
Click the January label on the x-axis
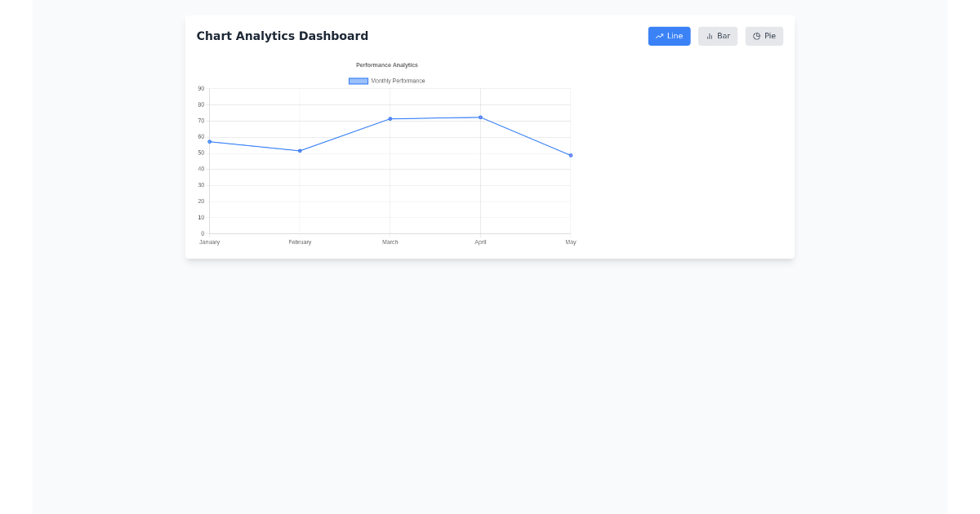coord(210,241)
